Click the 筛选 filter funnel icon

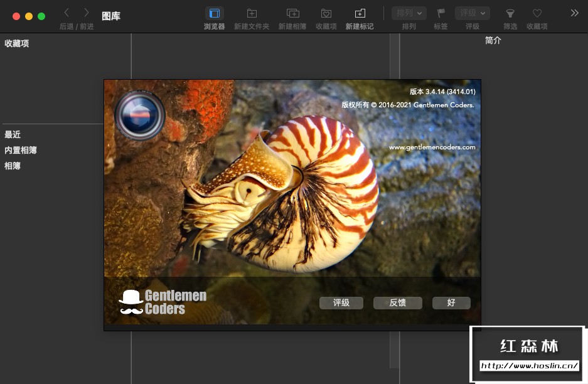pos(510,13)
